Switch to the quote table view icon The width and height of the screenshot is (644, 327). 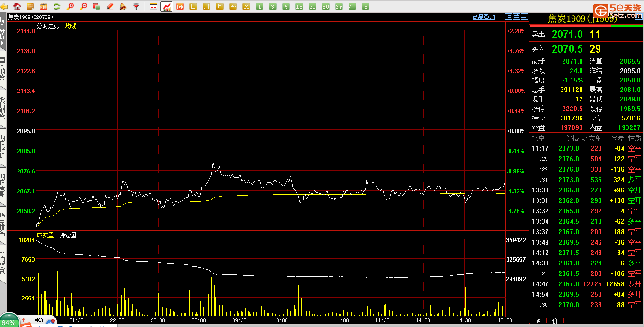153,7
